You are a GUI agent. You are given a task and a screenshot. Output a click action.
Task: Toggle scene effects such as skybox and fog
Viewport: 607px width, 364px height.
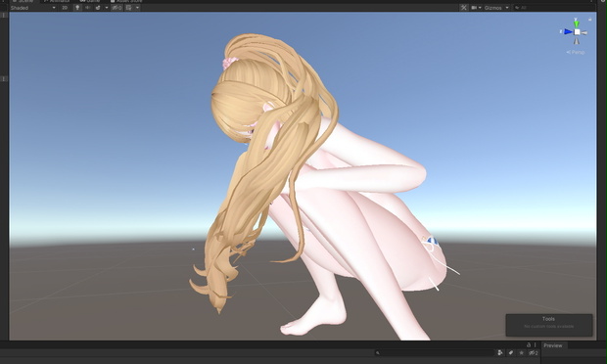click(98, 8)
